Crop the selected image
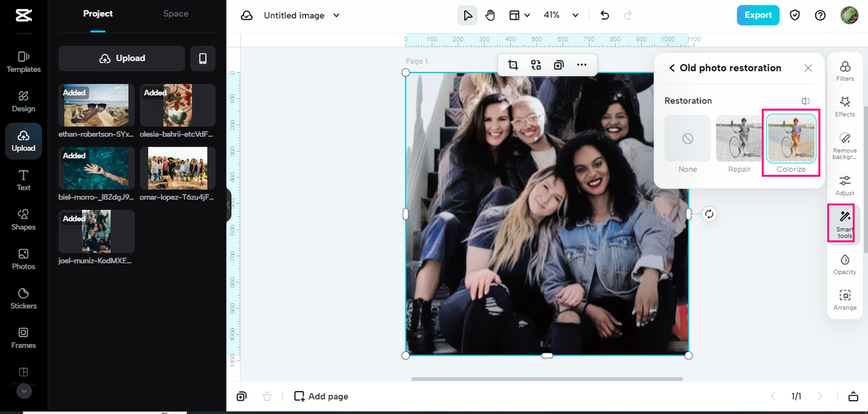Screen dimensions: 868x414 513,64
